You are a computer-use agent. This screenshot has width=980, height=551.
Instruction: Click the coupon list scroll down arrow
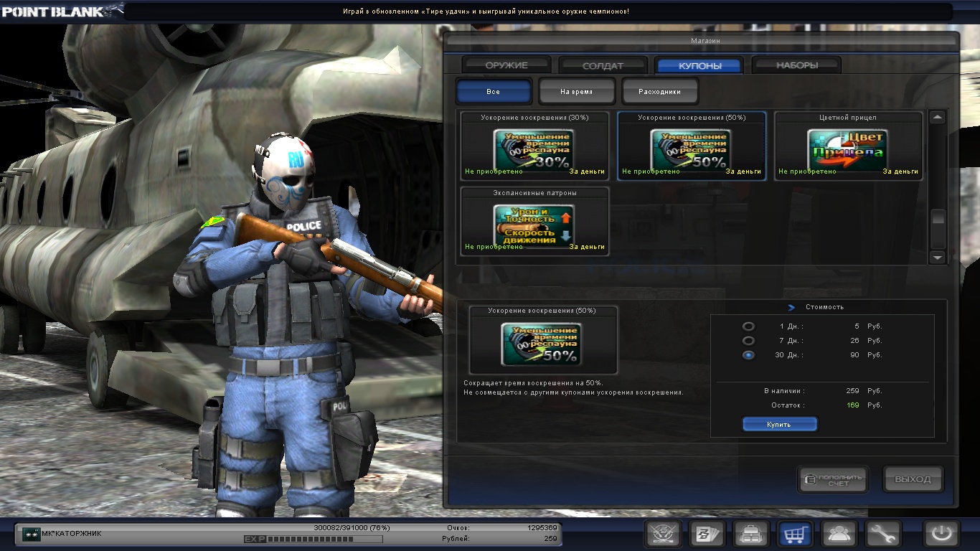click(938, 257)
